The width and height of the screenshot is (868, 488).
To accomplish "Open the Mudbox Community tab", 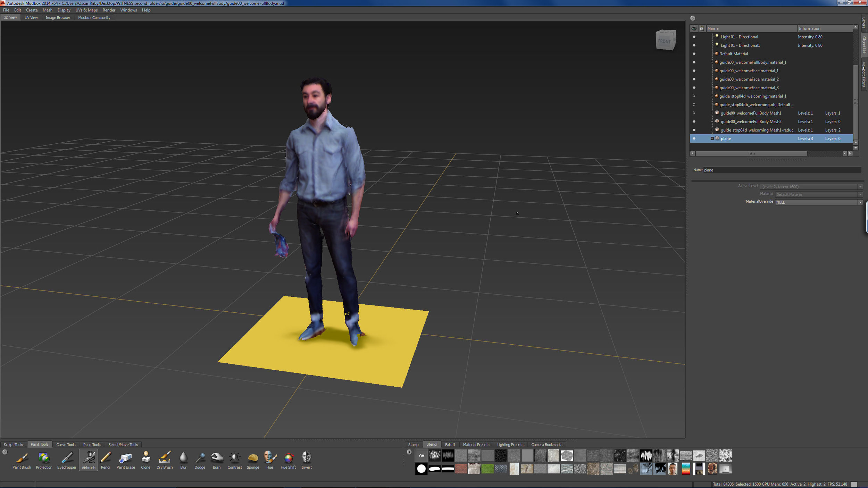I will coord(94,18).
